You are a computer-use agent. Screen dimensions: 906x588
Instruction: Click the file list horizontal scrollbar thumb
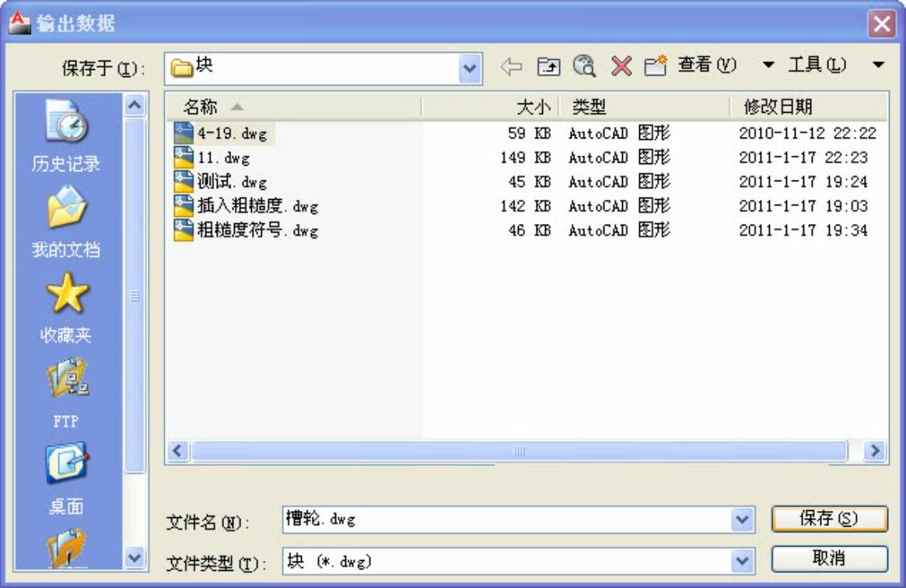pyautogui.click(x=519, y=450)
